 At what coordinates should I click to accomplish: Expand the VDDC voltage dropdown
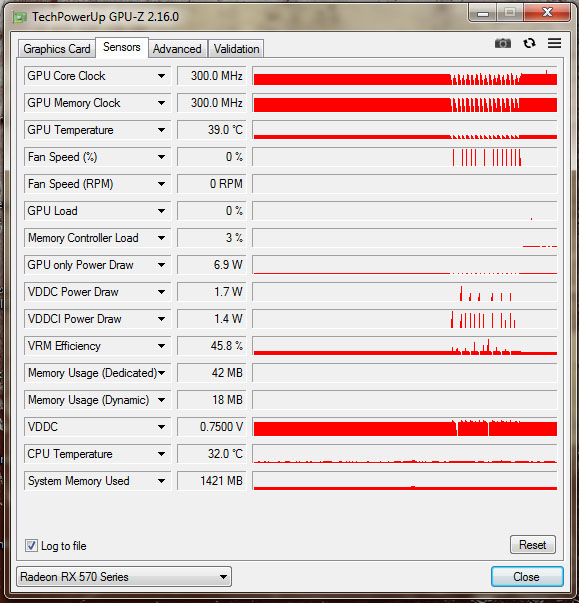coord(161,427)
